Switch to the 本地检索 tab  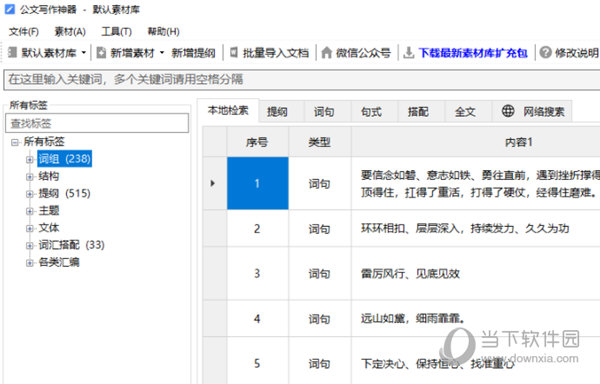pos(228,111)
